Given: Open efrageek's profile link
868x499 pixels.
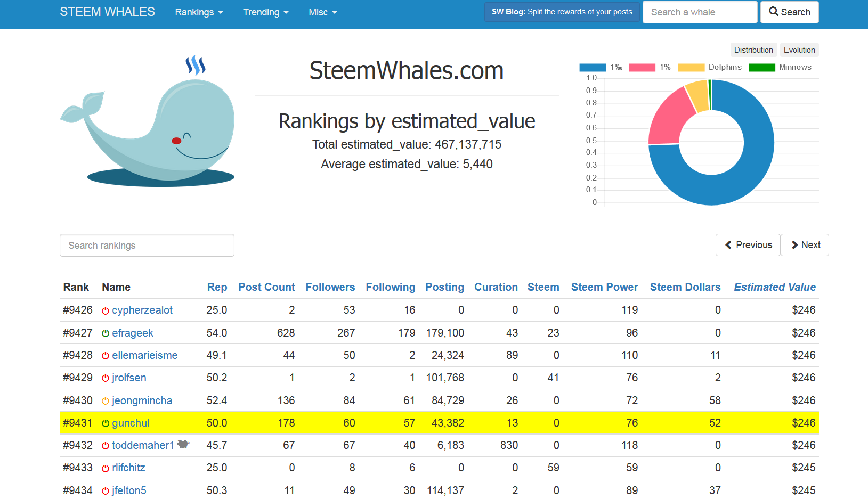Looking at the screenshot, I should pos(133,333).
